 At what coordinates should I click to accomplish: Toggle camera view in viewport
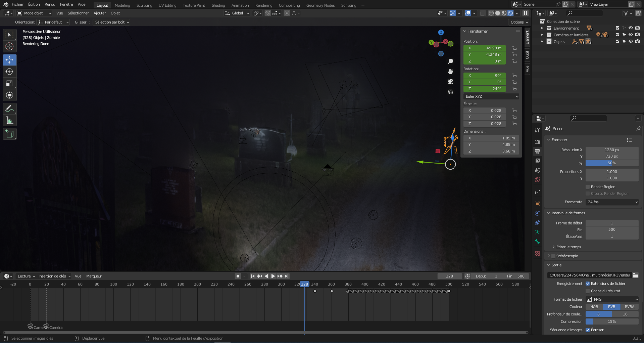click(x=450, y=82)
